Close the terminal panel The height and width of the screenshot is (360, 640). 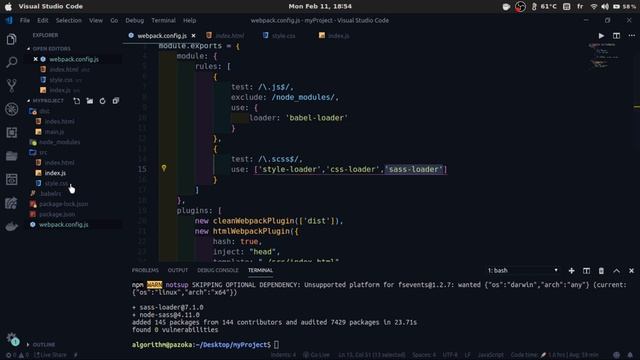pyautogui.click(x=631, y=271)
